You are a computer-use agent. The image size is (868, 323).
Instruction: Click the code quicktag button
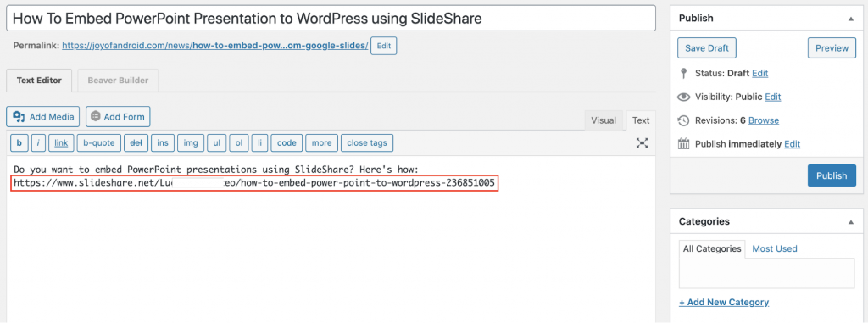coord(287,143)
